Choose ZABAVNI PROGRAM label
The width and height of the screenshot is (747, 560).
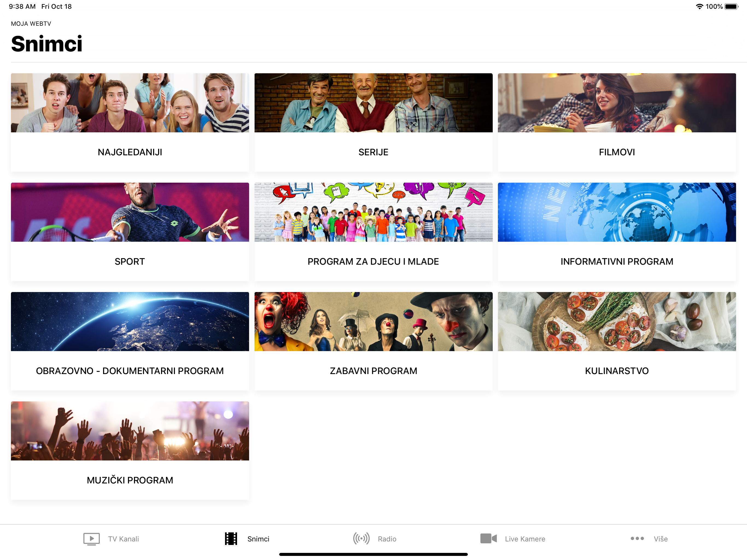coord(373,371)
